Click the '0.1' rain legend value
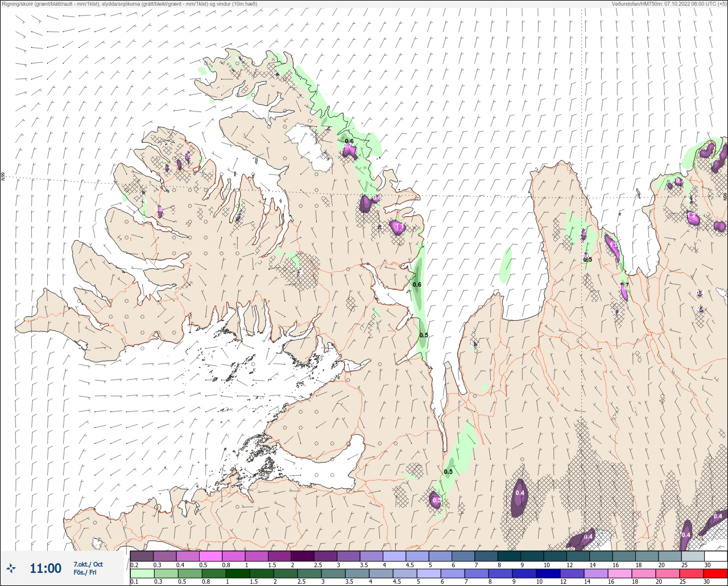 tap(134, 582)
